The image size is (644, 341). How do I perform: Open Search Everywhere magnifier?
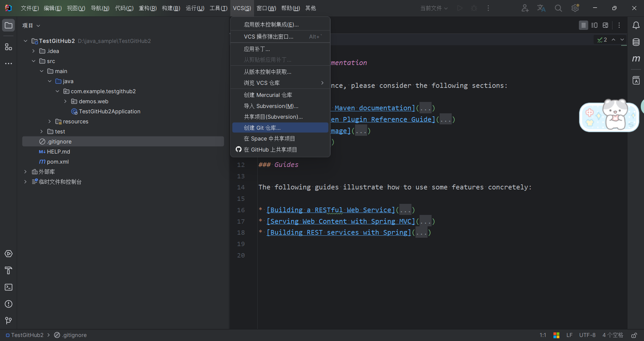(x=558, y=8)
